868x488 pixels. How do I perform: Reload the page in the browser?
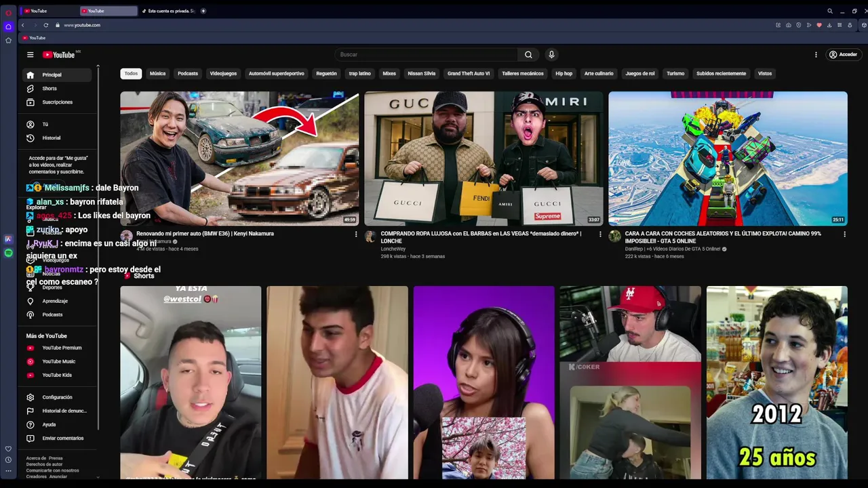tap(45, 25)
